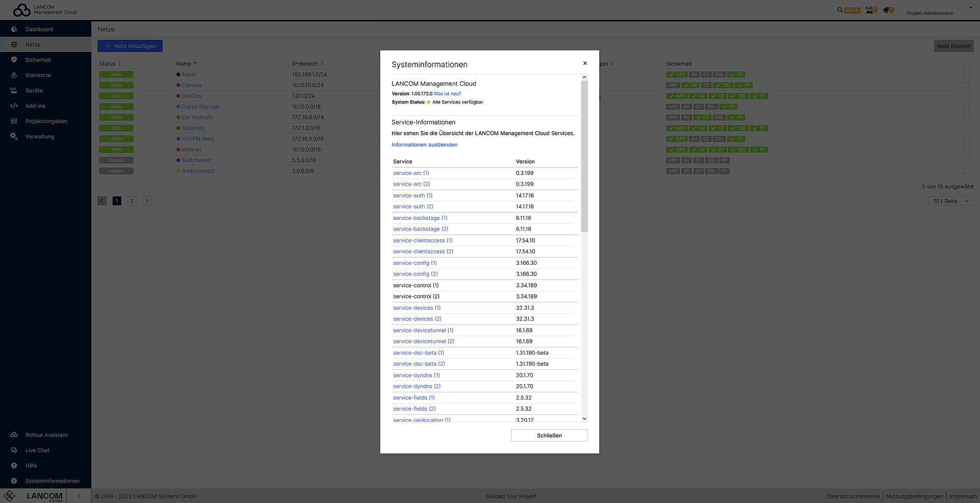
Task: Open the search magnifier in the top bar
Action: tap(840, 10)
